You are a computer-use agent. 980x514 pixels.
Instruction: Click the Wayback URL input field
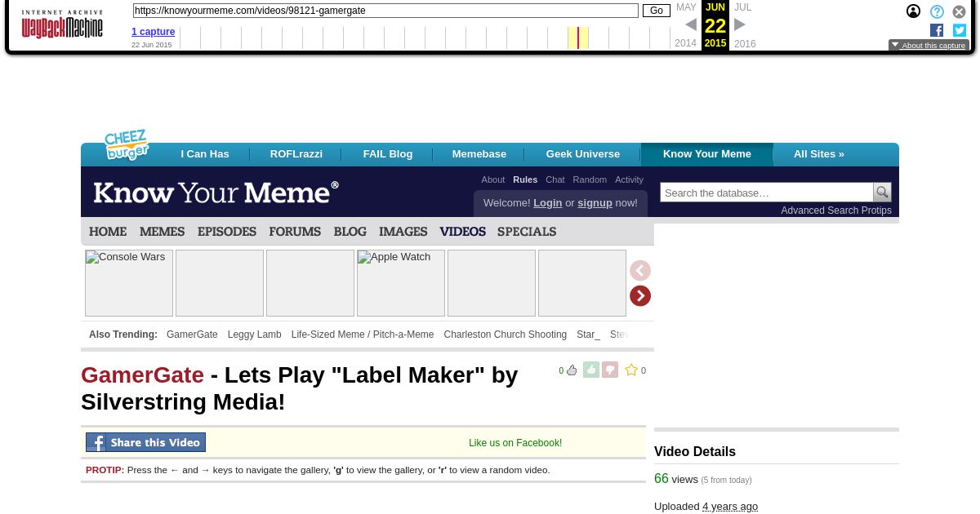[385, 11]
